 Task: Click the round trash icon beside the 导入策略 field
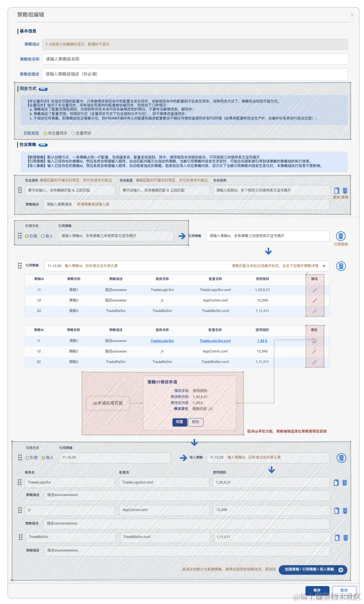point(341,457)
